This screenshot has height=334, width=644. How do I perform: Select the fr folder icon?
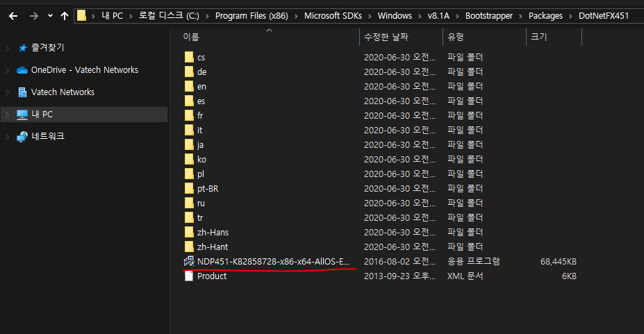pos(189,115)
